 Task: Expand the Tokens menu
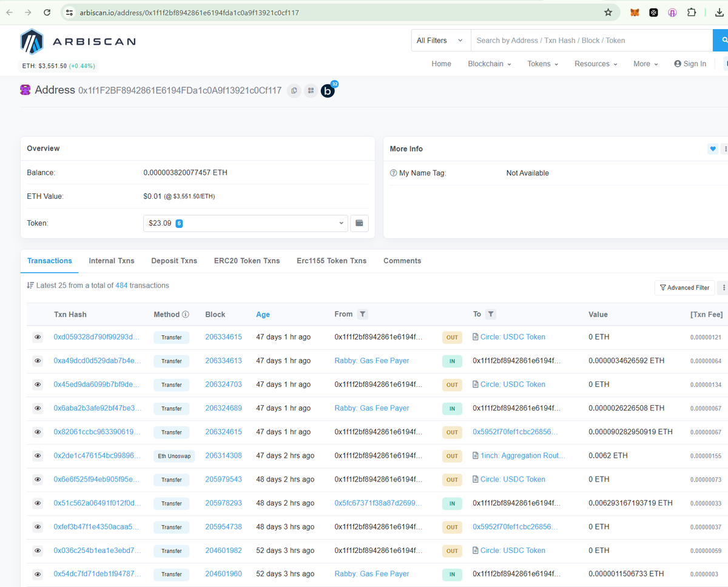point(543,64)
